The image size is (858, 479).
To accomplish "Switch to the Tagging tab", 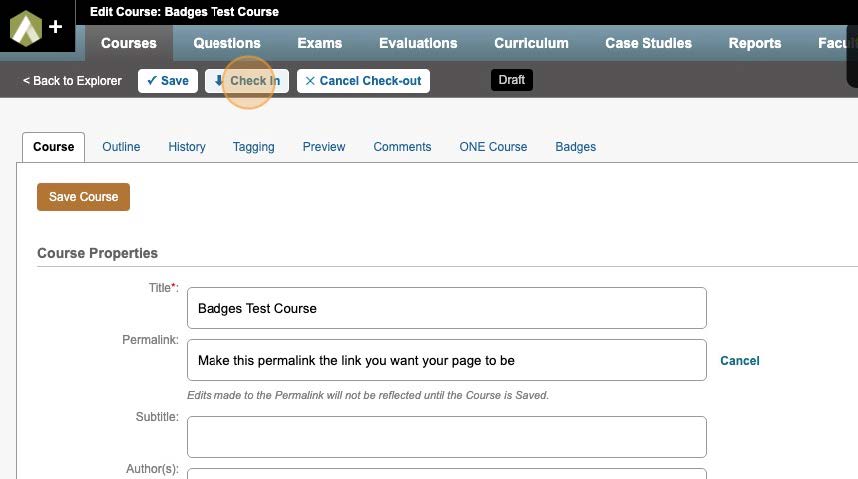I will tap(253, 147).
